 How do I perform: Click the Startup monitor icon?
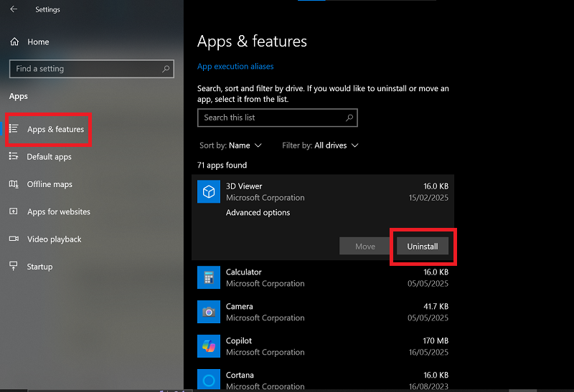point(14,266)
